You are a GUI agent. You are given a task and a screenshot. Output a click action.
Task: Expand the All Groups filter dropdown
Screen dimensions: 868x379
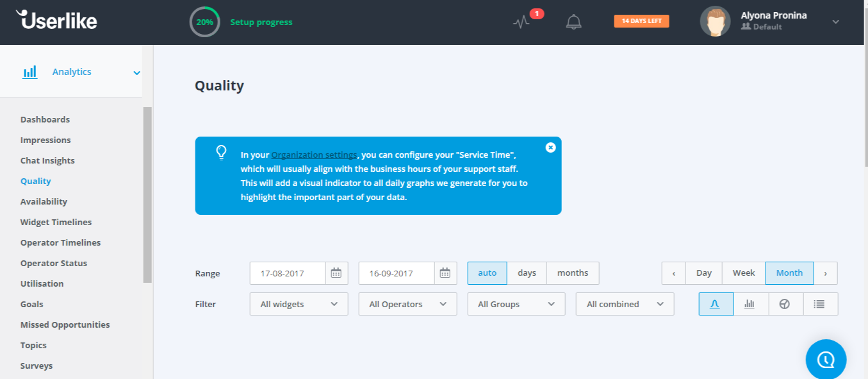516,304
